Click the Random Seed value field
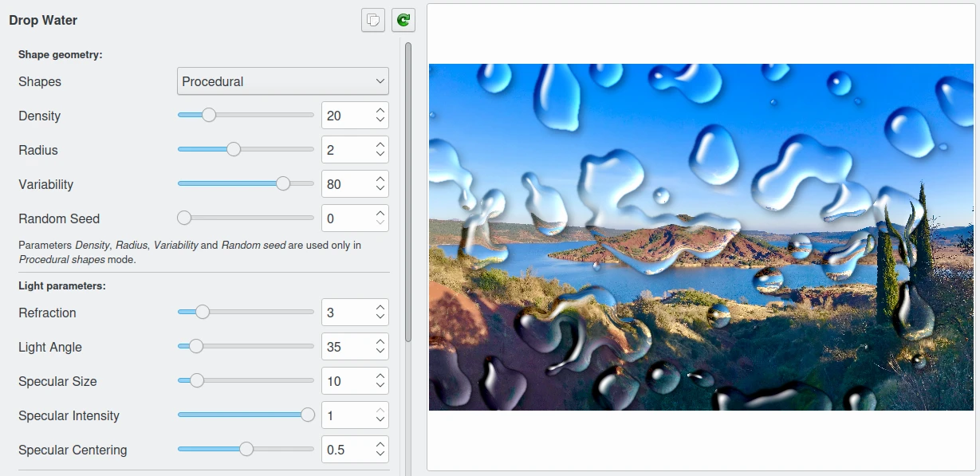980x476 pixels. tap(348, 218)
